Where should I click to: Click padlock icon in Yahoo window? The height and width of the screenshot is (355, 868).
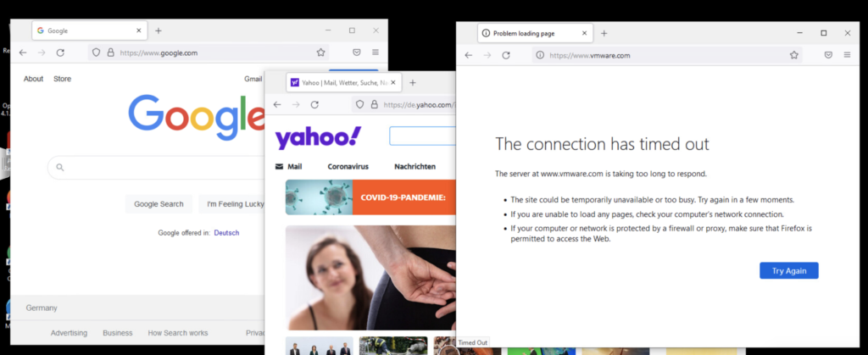[x=374, y=104]
